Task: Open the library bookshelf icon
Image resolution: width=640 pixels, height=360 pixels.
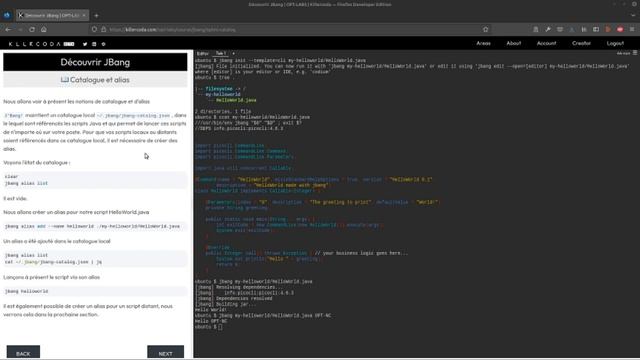Action: (x=584, y=29)
